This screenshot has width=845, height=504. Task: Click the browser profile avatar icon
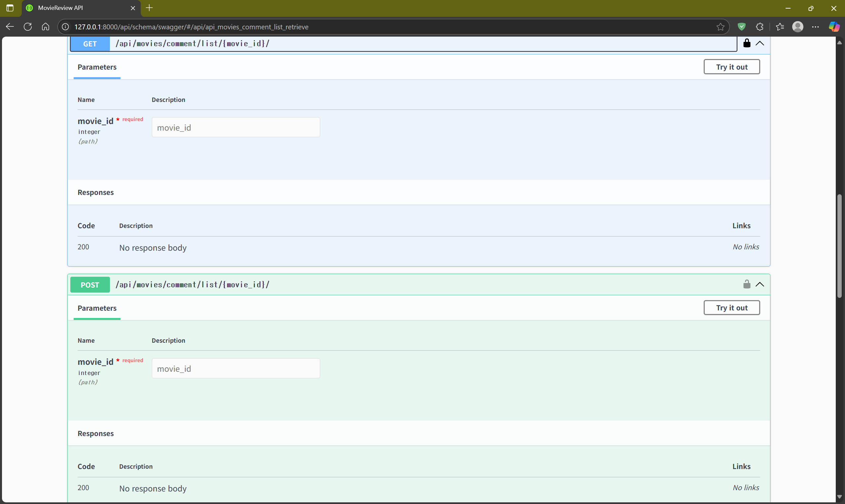click(797, 27)
